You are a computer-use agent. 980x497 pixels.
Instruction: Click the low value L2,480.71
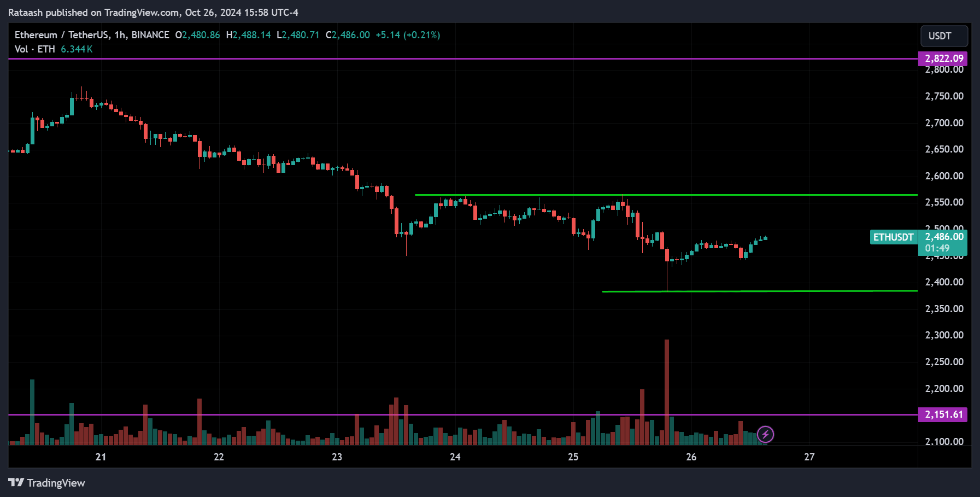pos(298,35)
